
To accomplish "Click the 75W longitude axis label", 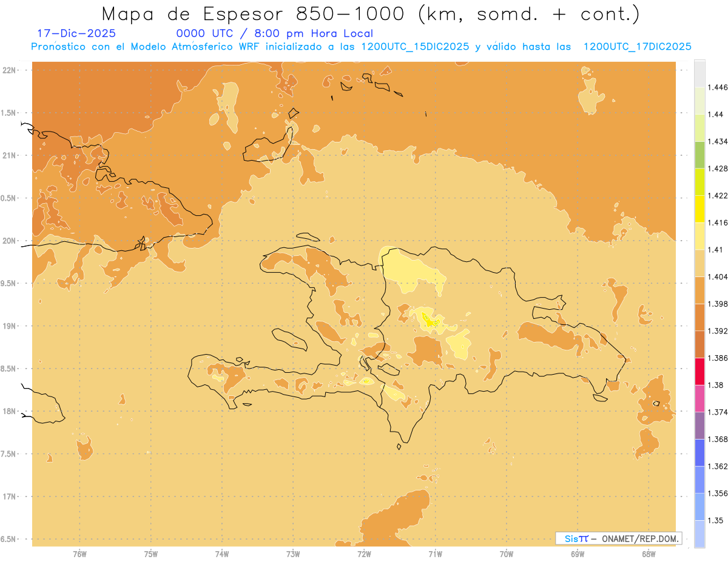I will 150,554.
